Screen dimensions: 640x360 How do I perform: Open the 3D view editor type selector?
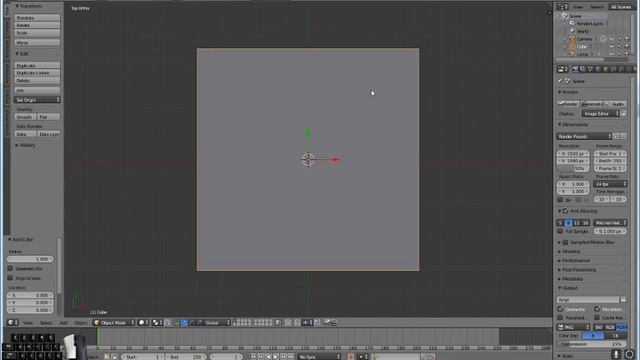point(13,322)
